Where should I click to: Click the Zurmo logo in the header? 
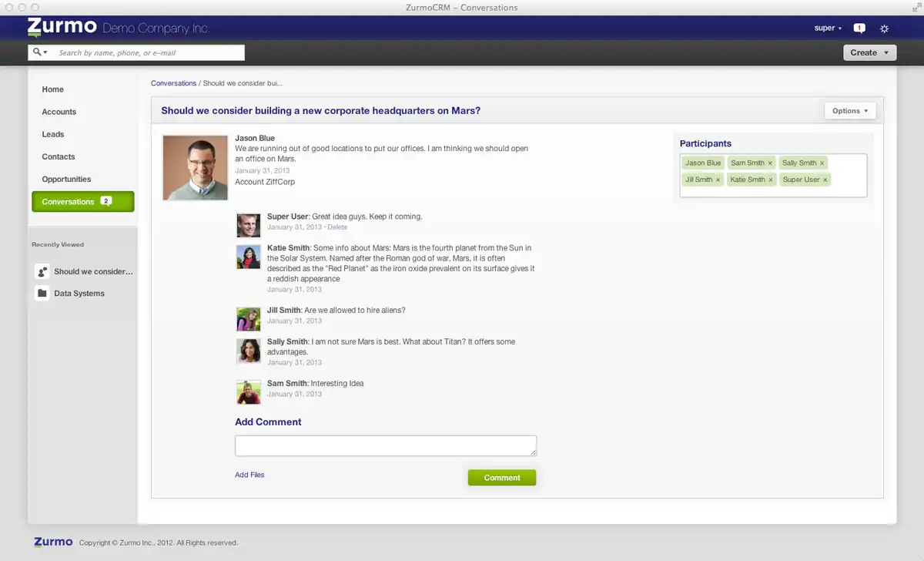click(61, 29)
